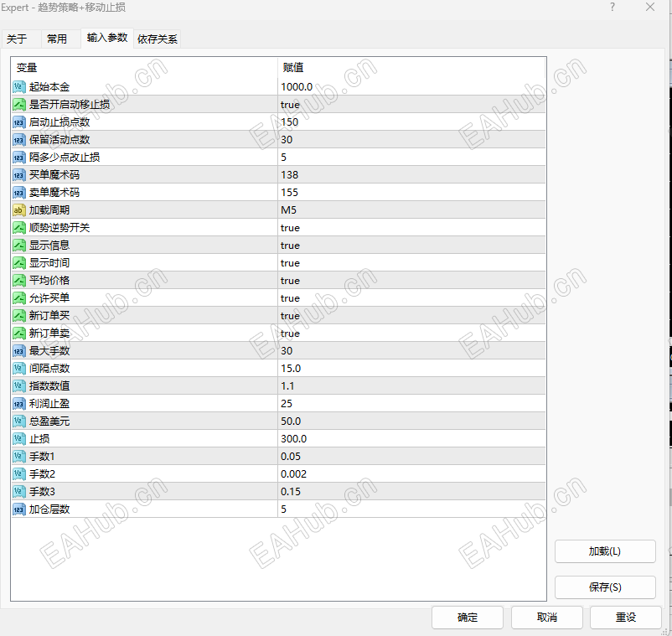Select the 输入参数 tab
Viewport: 672px width, 636px height.
tap(107, 38)
